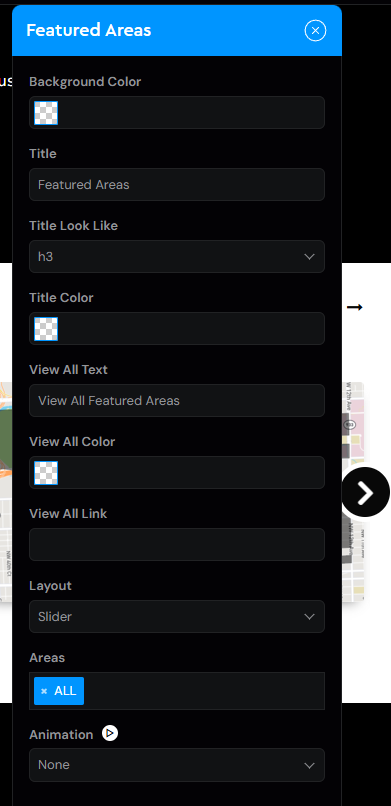
Task: Click the next slide chevron arrow
Action: point(365,492)
